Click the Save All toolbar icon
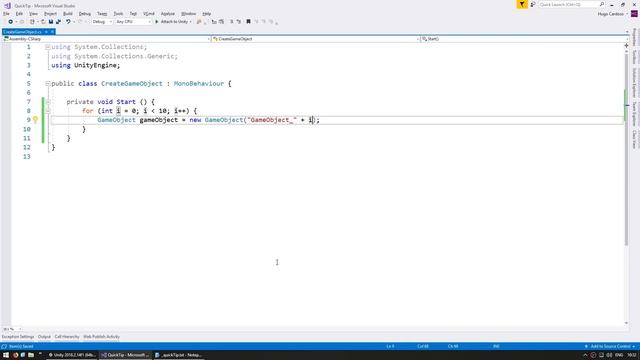Screen dimensions: 640x360 click(x=58, y=22)
